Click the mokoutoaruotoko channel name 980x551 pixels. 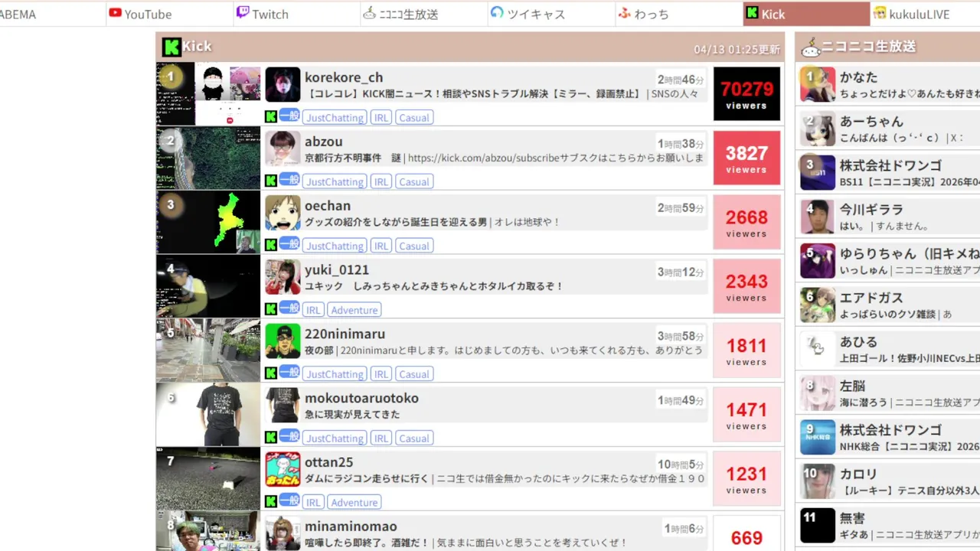pyautogui.click(x=362, y=398)
